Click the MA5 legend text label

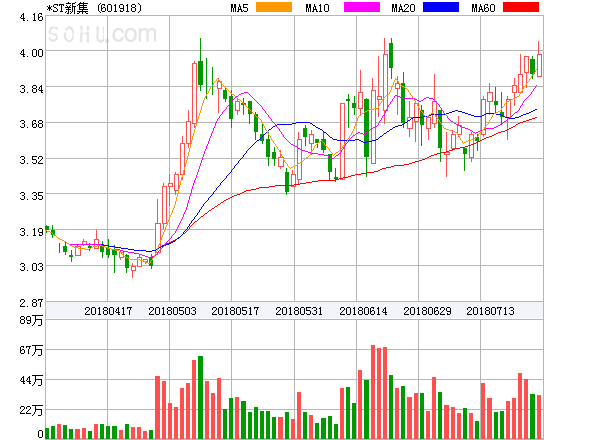(239, 8)
